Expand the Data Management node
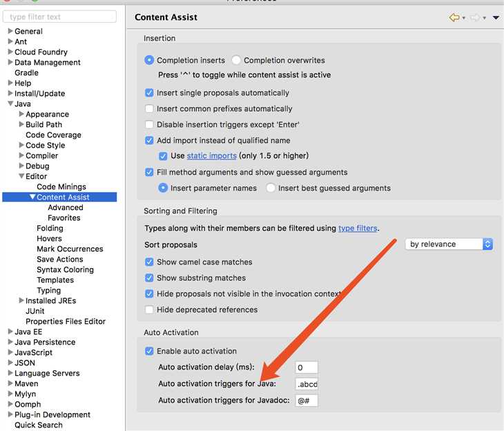 click(x=10, y=62)
